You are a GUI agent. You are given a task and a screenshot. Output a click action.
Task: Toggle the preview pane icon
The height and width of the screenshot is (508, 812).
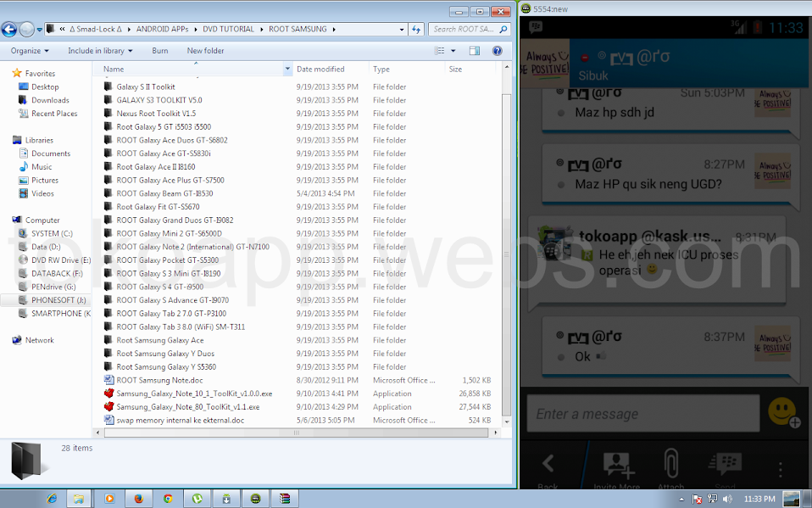coord(475,51)
